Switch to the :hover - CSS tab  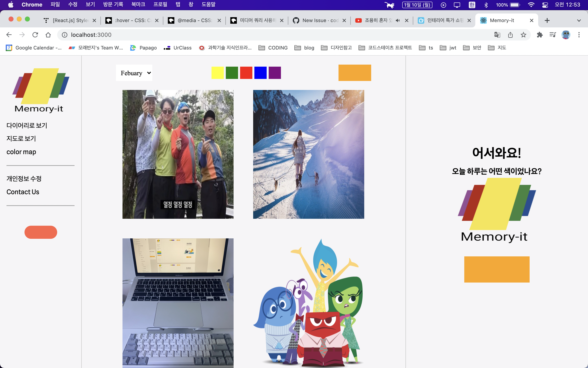pos(132,20)
